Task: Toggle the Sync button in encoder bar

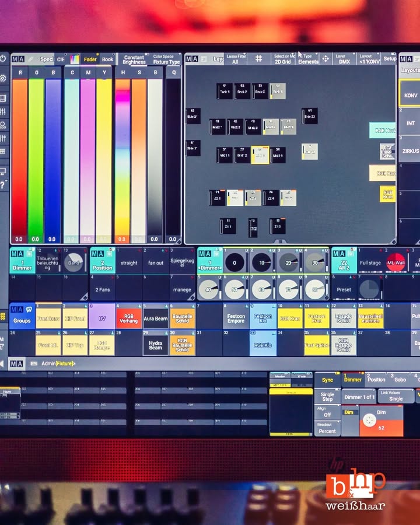Action: point(327,379)
